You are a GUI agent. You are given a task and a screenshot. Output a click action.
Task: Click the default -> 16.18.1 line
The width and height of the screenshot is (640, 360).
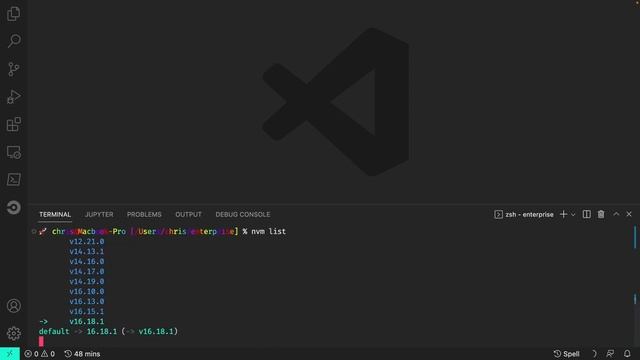(108, 331)
